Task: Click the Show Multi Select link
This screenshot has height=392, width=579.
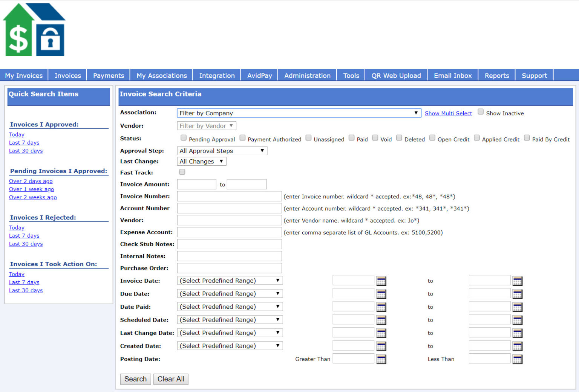Action: pos(448,113)
